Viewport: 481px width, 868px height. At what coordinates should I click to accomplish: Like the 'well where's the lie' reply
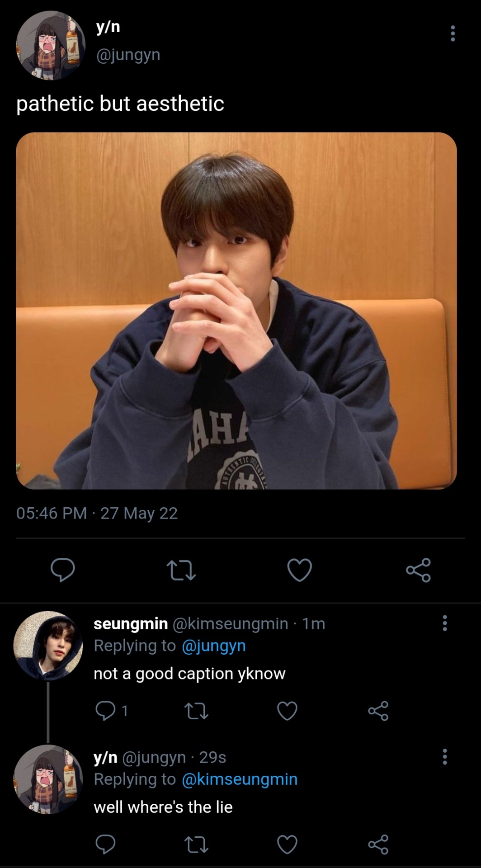[x=287, y=844]
